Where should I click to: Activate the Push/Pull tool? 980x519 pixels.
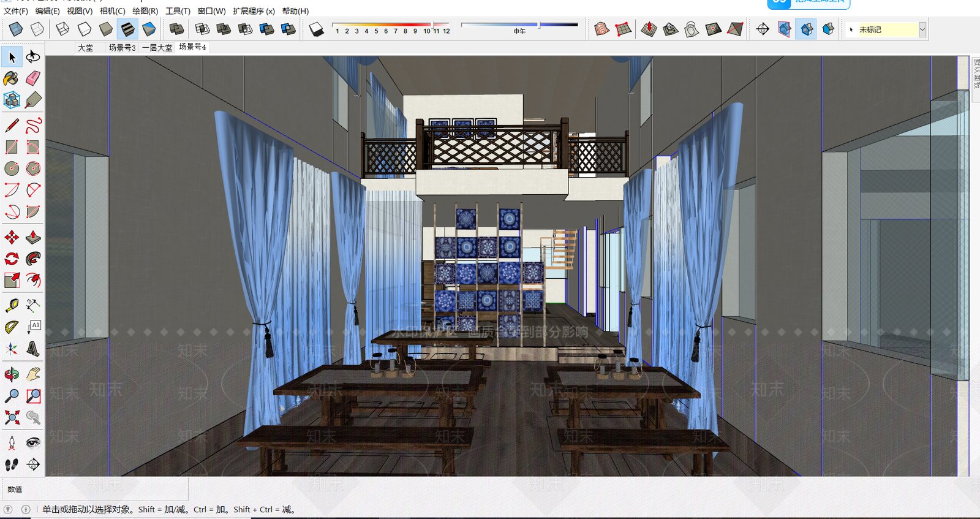[33, 237]
